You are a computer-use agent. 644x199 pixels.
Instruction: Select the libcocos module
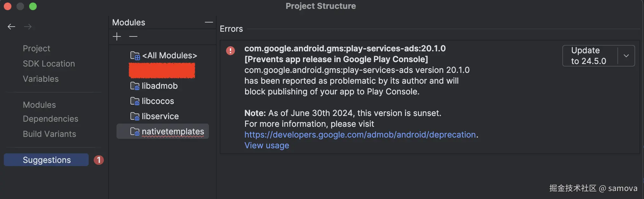(158, 101)
